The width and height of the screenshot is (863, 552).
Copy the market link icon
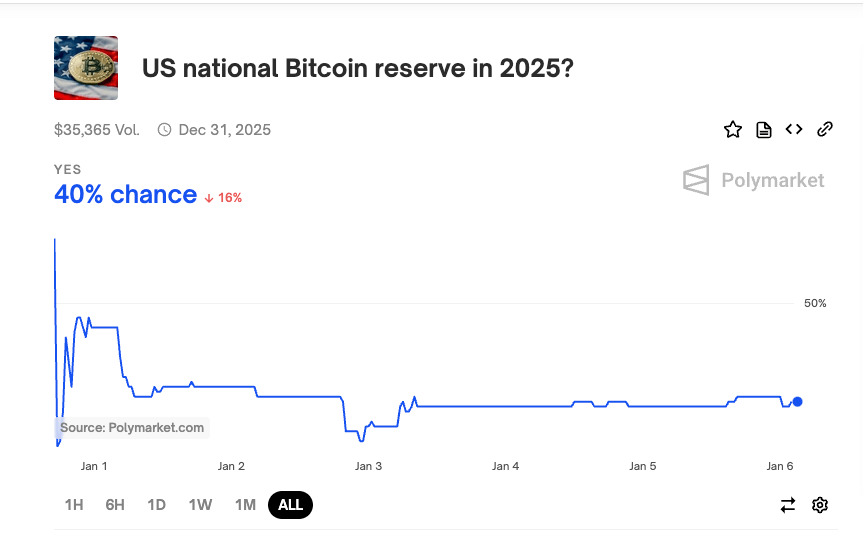pyautogui.click(x=825, y=129)
